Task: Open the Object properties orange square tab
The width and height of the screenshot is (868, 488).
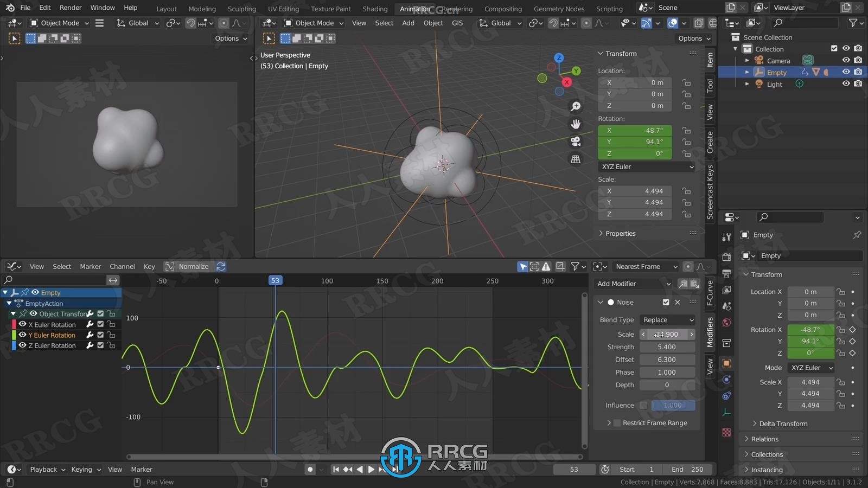Action: point(726,363)
